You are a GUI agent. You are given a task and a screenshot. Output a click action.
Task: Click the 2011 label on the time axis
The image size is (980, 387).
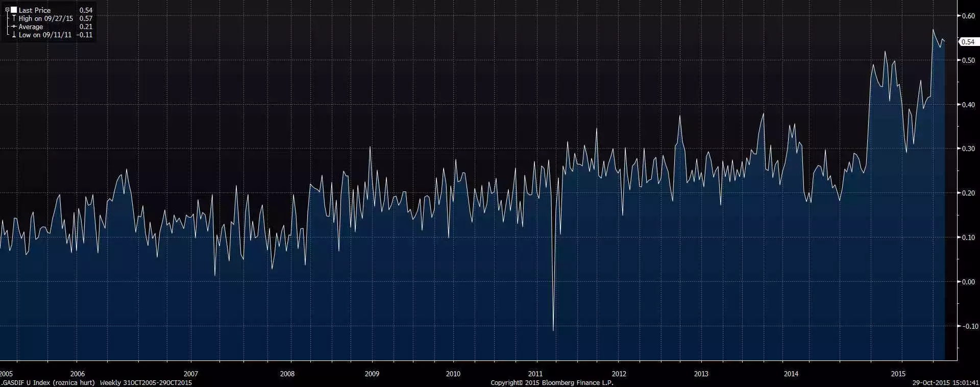[535, 374]
